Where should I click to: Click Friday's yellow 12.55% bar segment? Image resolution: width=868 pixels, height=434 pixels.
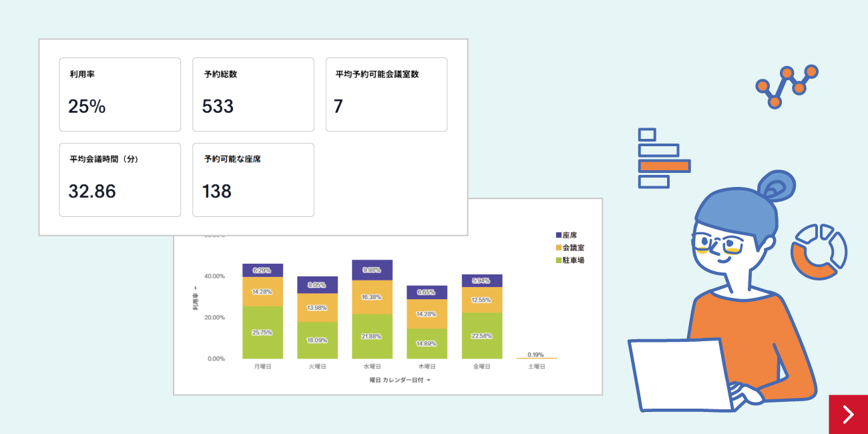(x=481, y=300)
